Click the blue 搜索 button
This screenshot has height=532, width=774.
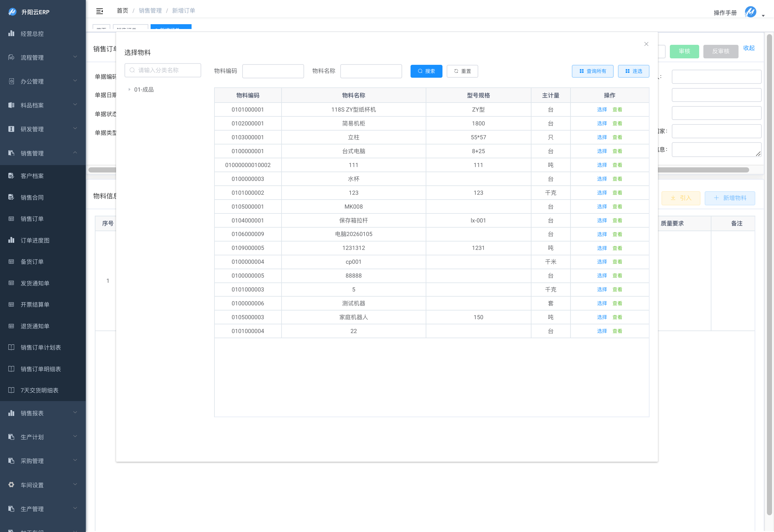(x=426, y=71)
